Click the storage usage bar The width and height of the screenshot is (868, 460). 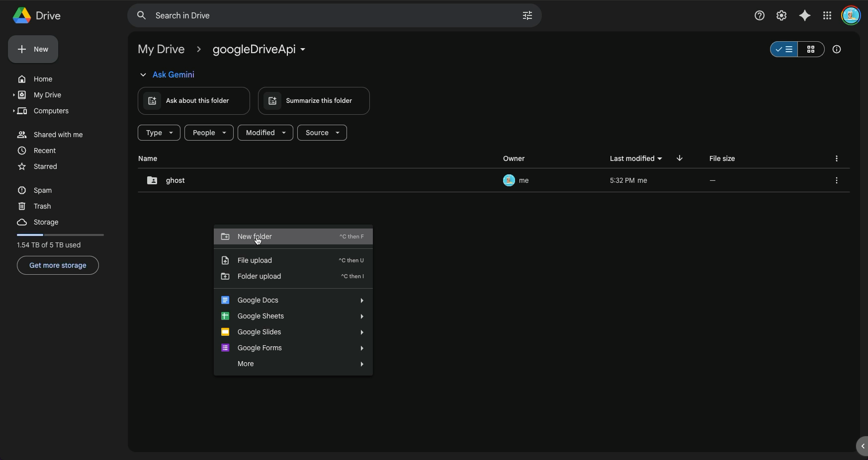[x=60, y=234]
